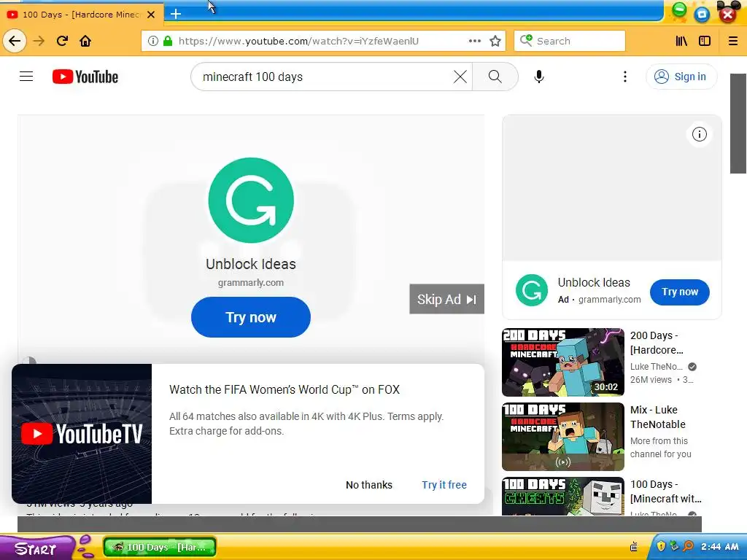
Task: Open the 100 Days Cheats video thumbnail
Action: pyautogui.click(x=563, y=496)
